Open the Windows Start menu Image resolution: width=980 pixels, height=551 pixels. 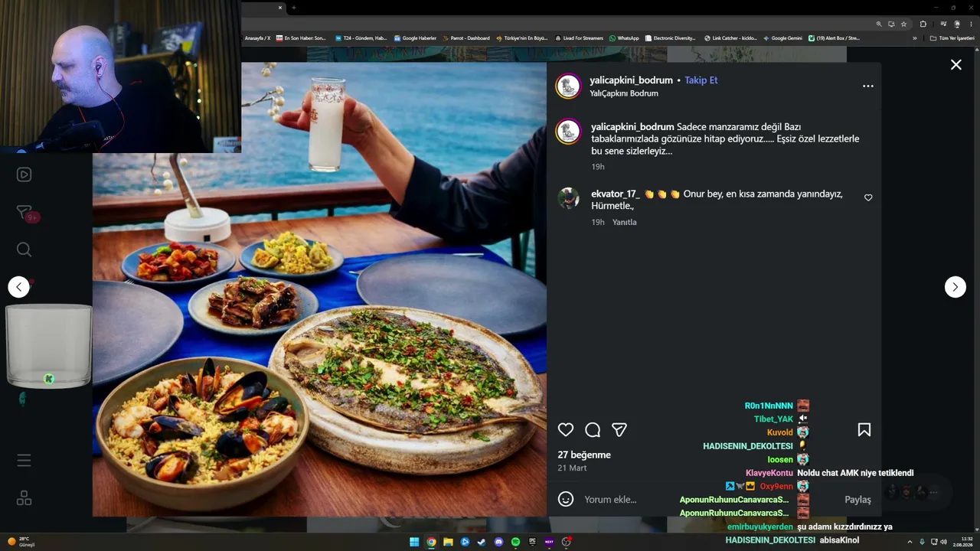point(414,542)
